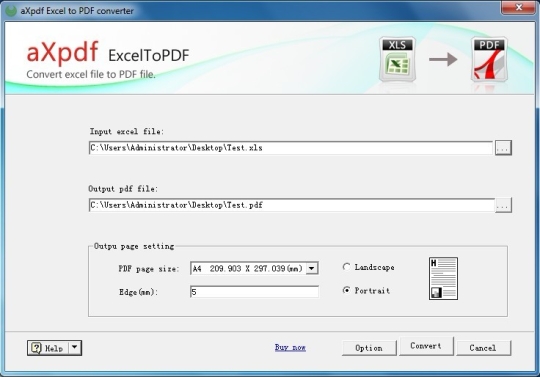Click the red aXpdf logo text
540x377 pixels.
click(x=62, y=52)
